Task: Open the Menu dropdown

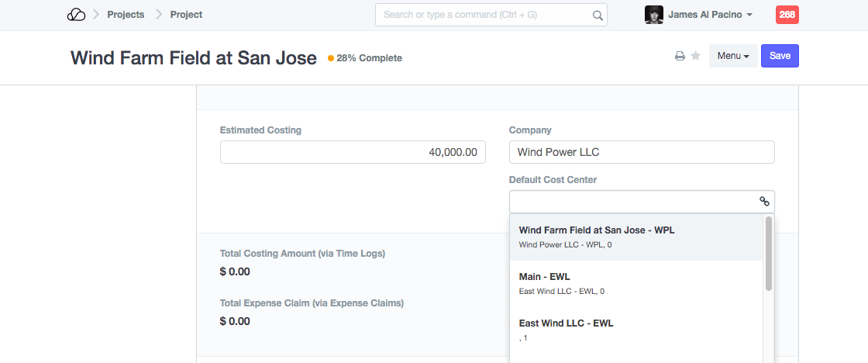Action: click(732, 56)
